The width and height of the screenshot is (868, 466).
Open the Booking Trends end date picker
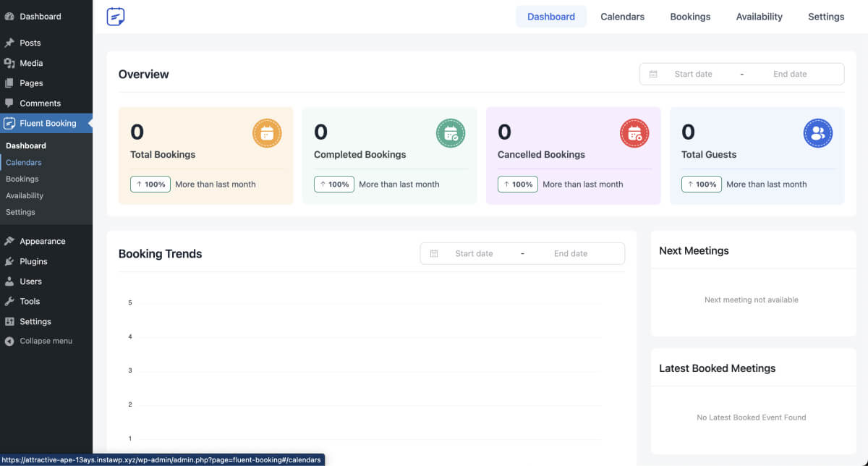571,253
